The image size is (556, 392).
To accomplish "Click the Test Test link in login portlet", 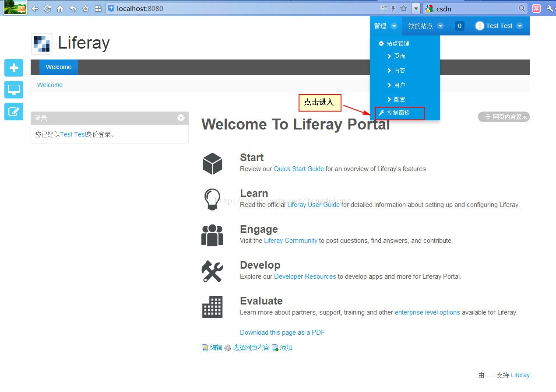I will tap(73, 134).
